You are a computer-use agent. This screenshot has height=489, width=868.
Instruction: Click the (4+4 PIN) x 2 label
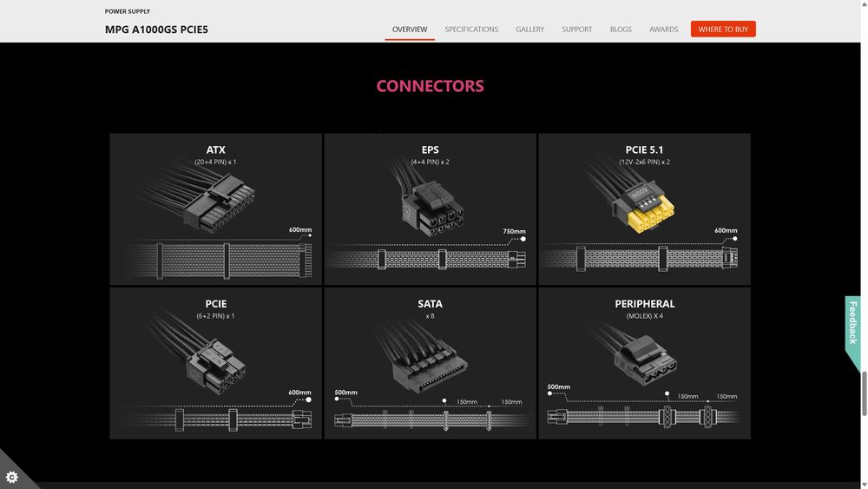click(x=431, y=162)
